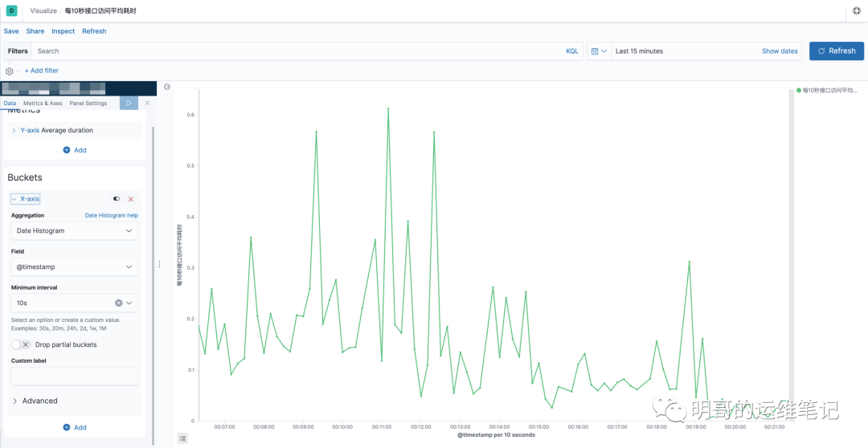Click the filter options gear icon
The width and height of the screenshot is (868, 448).
tap(9, 71)
